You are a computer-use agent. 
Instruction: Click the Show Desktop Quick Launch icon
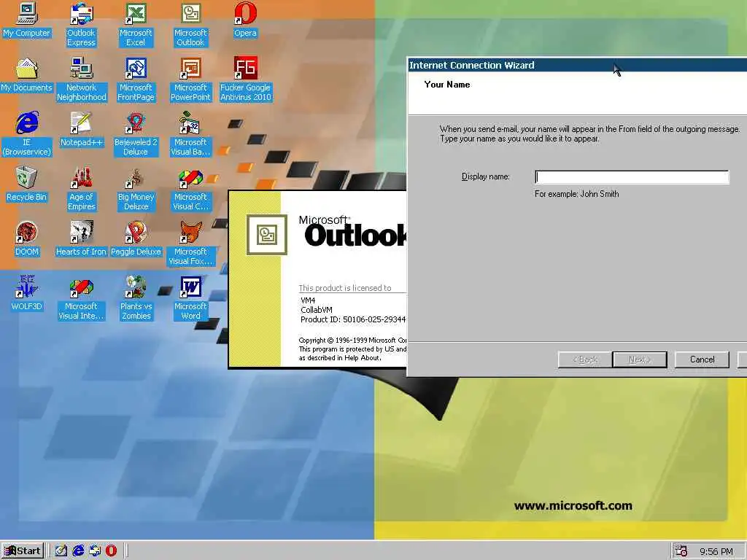tap(61, 551)
